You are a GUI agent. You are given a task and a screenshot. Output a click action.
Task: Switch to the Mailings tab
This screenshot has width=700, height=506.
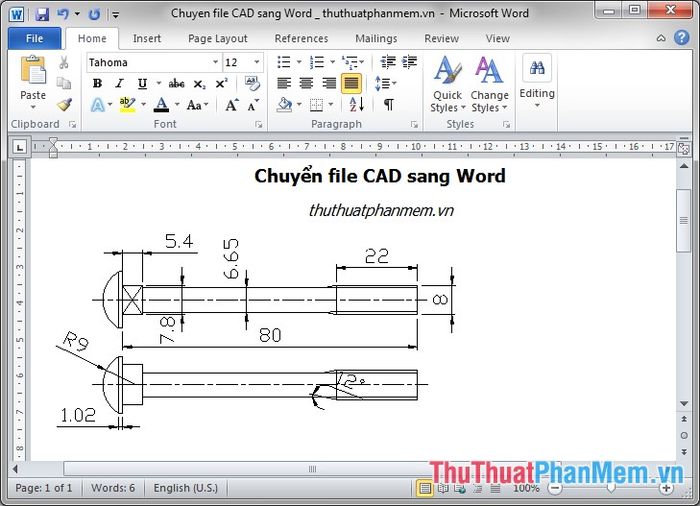pyautogui.click(x=376, y=38)
